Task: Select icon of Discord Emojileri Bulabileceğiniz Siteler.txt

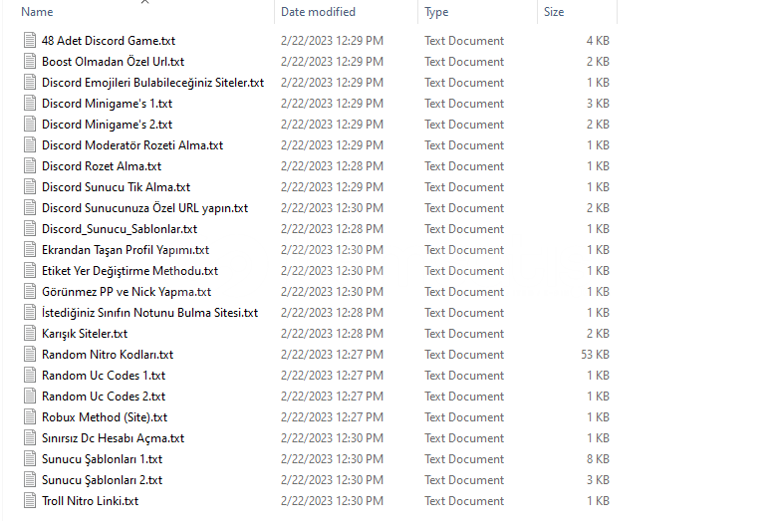Action: [x=30, y=83]
